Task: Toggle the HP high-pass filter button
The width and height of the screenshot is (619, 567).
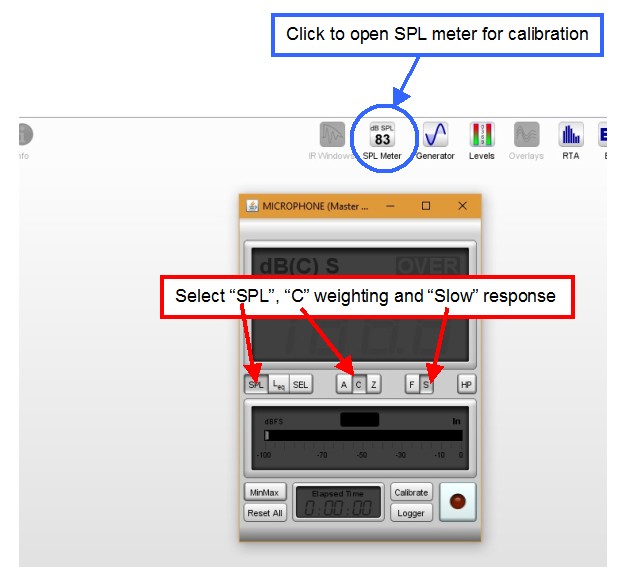Action: [x=466, y=384]
